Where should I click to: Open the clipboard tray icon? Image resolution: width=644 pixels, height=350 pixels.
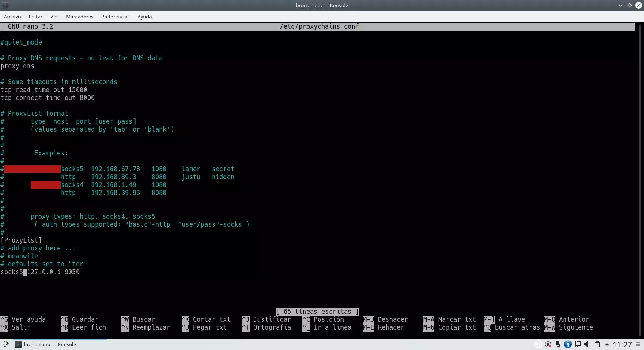point(597,344)
